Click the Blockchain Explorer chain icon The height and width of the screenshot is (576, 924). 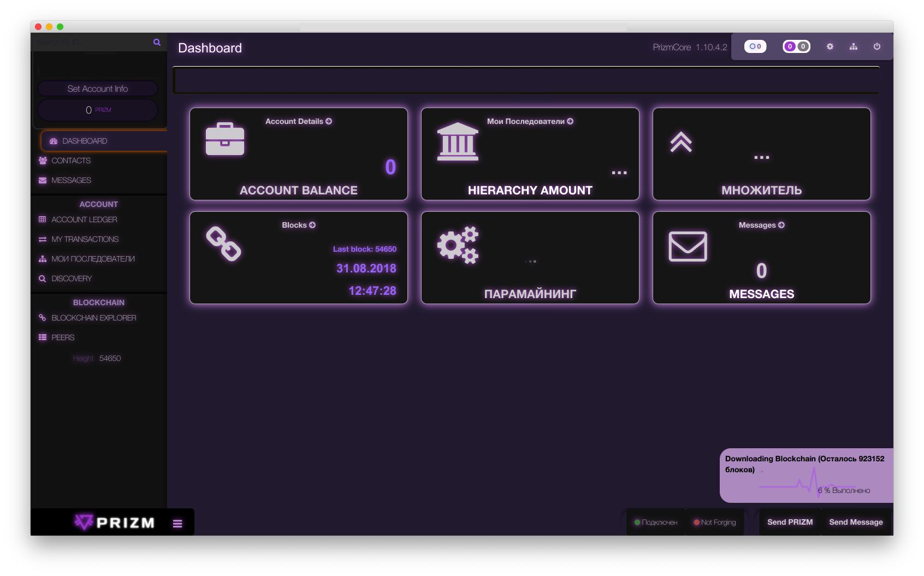coord(43,317)
